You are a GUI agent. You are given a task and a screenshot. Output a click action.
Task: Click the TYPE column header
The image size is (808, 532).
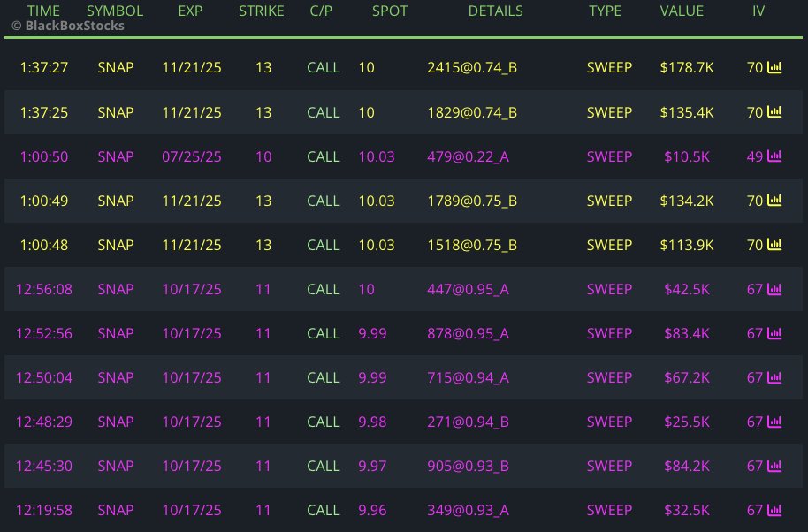605,11
